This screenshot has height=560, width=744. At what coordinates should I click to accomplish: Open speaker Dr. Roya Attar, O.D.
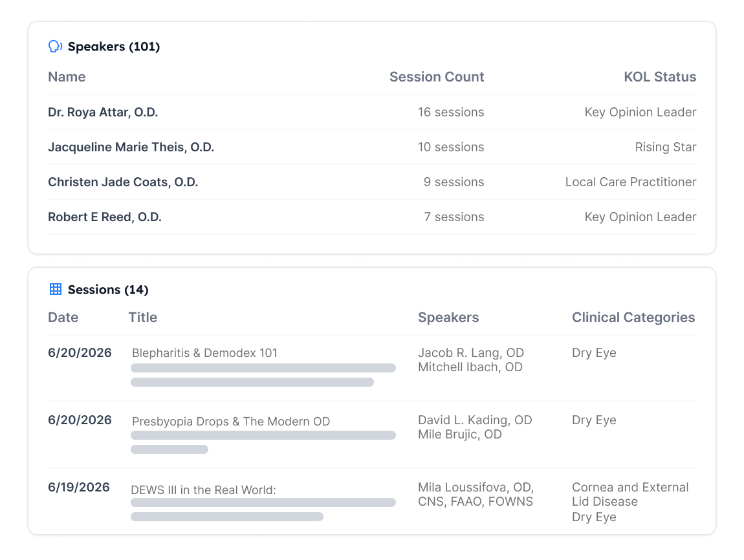[103, 113]
